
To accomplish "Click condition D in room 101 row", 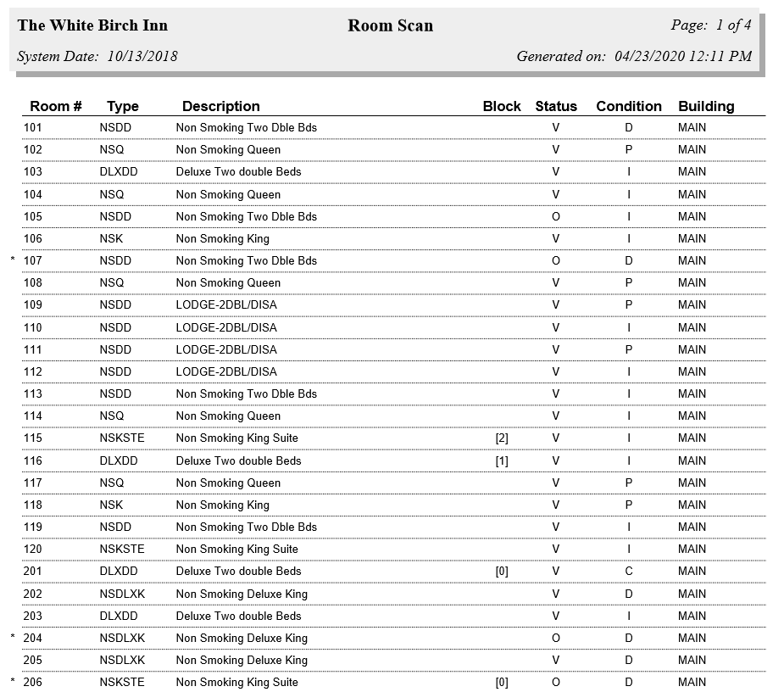I will (629, 127).
